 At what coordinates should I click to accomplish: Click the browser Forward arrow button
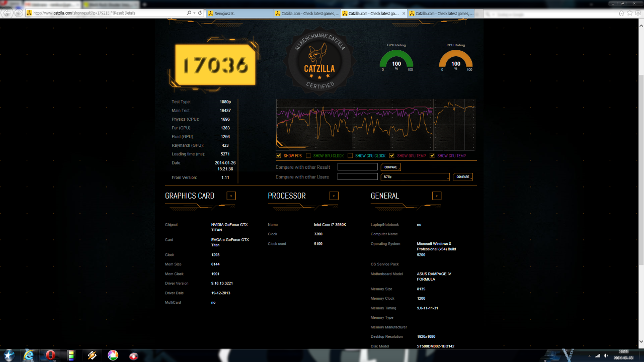coord(19,13)
